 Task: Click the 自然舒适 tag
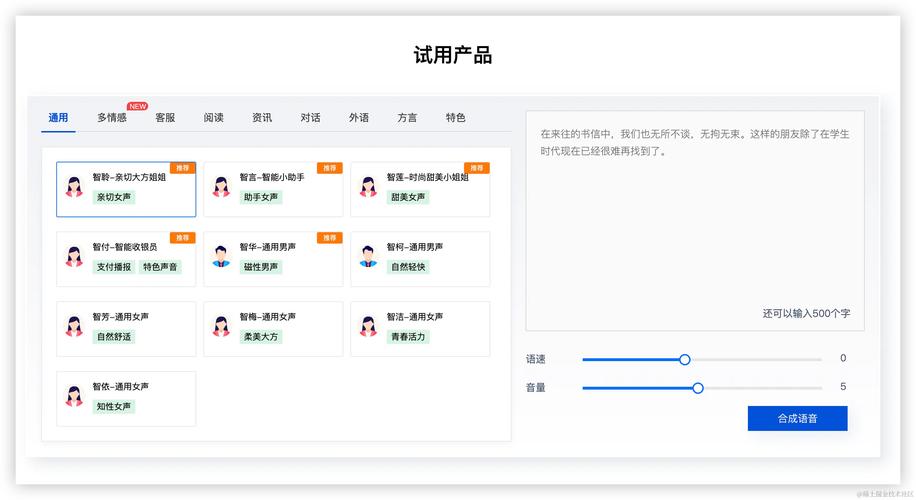pyautogui.click(x=114, y=337)
